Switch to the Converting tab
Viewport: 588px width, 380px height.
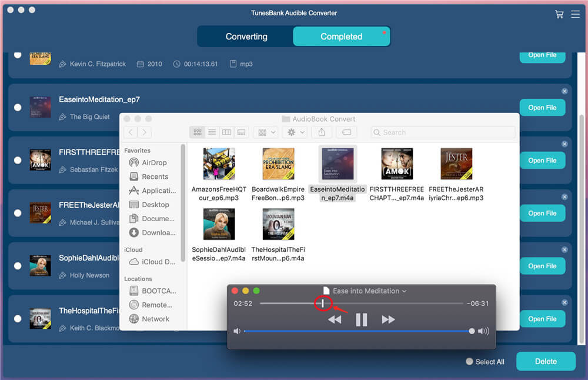246,36
